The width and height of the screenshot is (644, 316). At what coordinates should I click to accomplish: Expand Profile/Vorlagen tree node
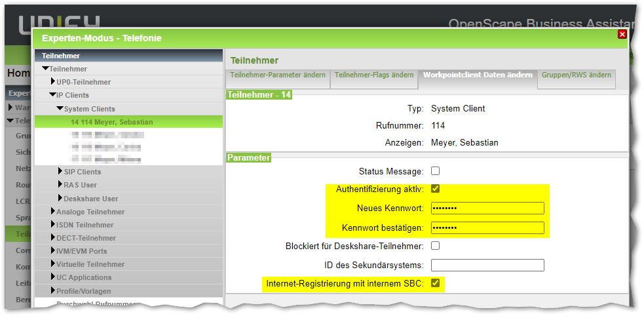53,290
